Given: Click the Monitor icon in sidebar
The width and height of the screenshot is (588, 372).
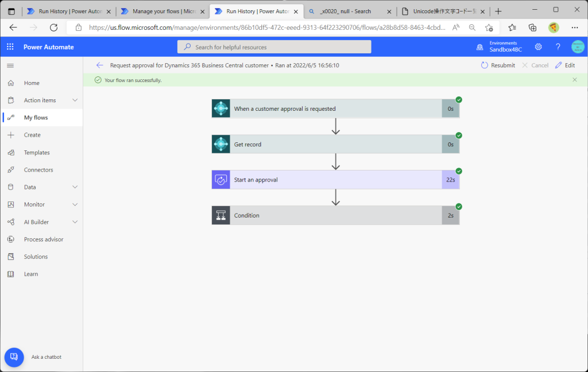Looking at the screenshot, I should pyautogui.click(x=11, y=204).
